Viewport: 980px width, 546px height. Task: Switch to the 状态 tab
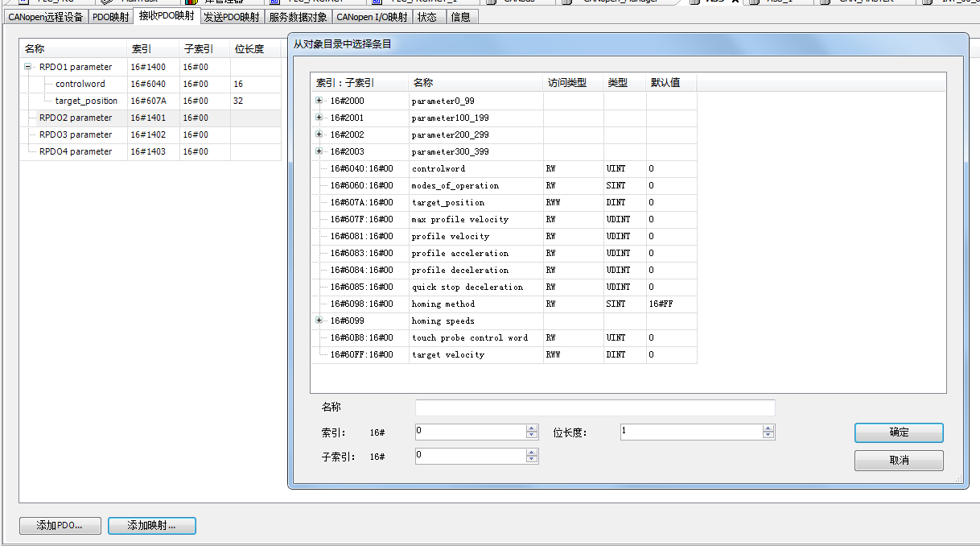click(427, 16)
